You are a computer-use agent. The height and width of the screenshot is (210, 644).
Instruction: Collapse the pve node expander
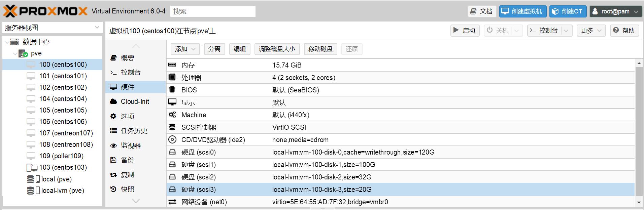pyautogui.click(x=15, y=53)
